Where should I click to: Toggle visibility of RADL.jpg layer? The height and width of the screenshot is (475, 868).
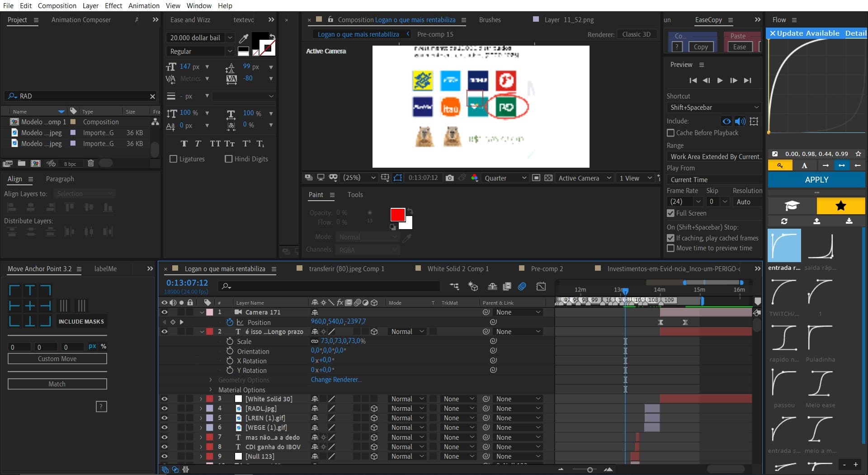165,409
